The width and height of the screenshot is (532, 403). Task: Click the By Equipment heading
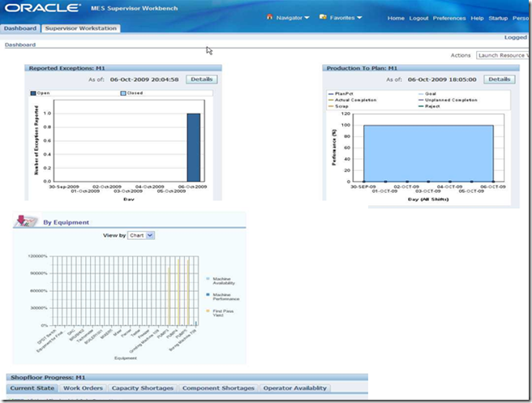tap(66, 222)
